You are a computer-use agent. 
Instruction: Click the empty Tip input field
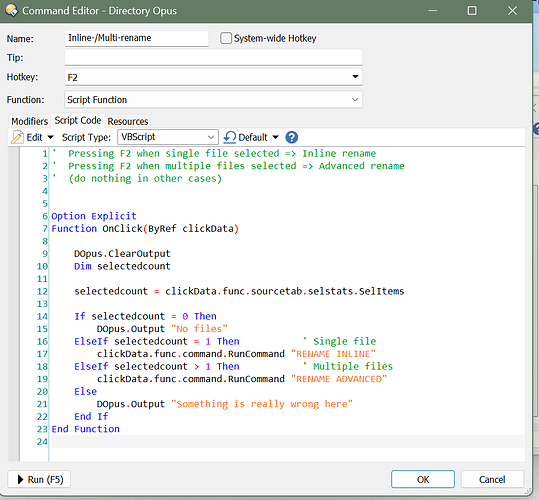click(x=213, y=57)
